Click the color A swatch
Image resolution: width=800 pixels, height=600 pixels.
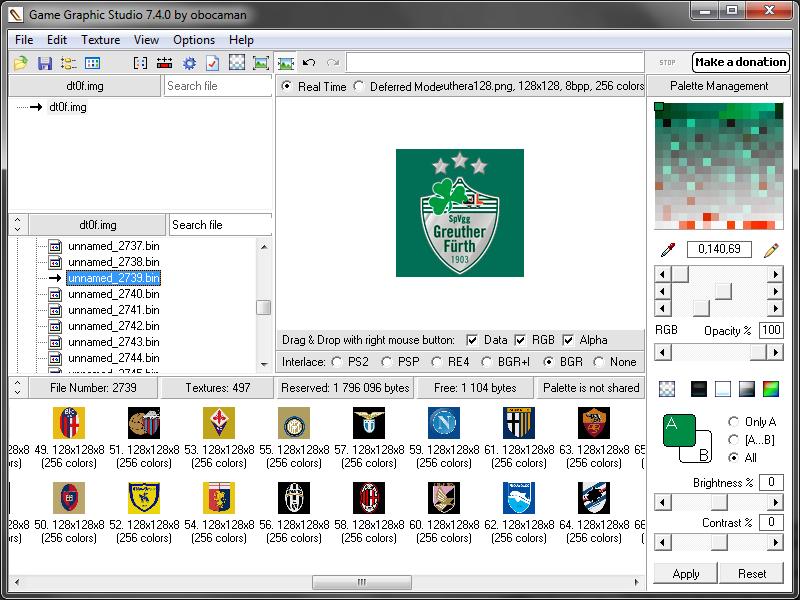(679, 430)
